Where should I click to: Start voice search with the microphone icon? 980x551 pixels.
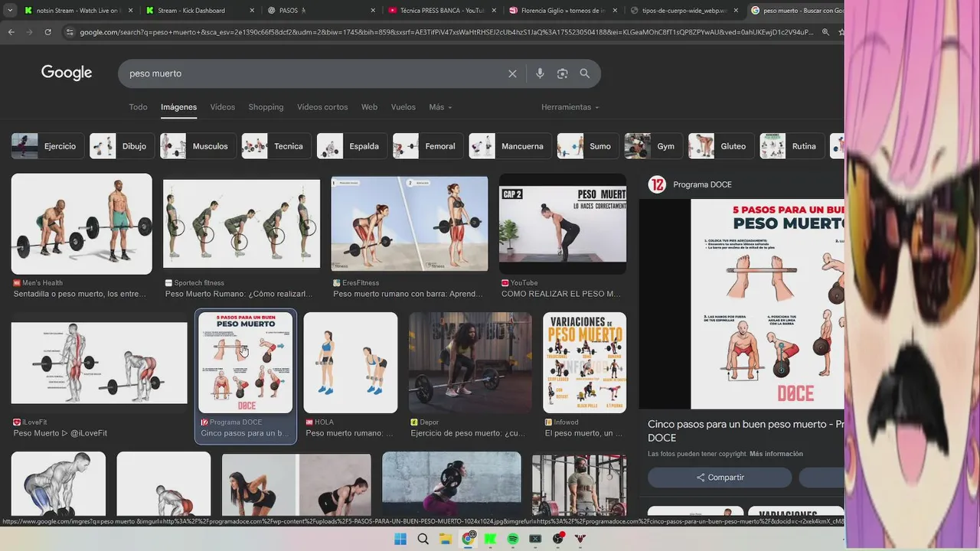[540, 73]
